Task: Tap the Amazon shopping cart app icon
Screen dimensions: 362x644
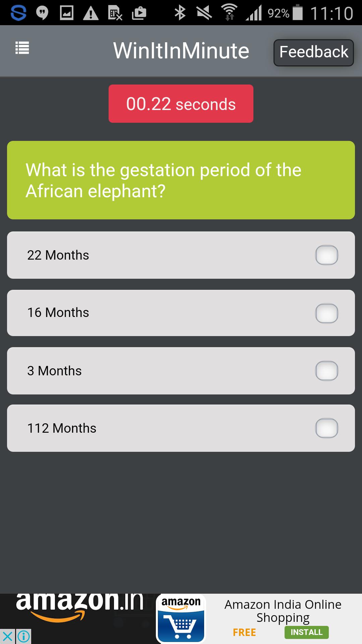Action: click(181, 619)
